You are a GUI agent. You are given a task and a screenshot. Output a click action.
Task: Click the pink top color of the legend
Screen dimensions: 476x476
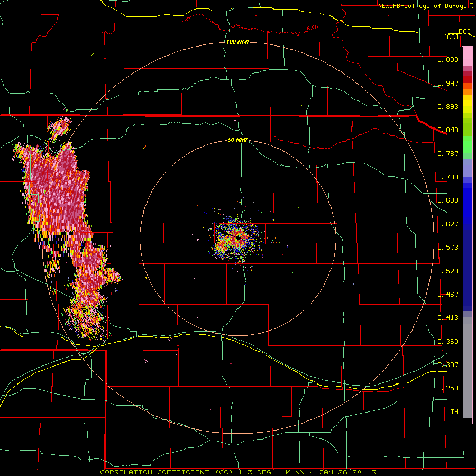[x=467, y=57]
